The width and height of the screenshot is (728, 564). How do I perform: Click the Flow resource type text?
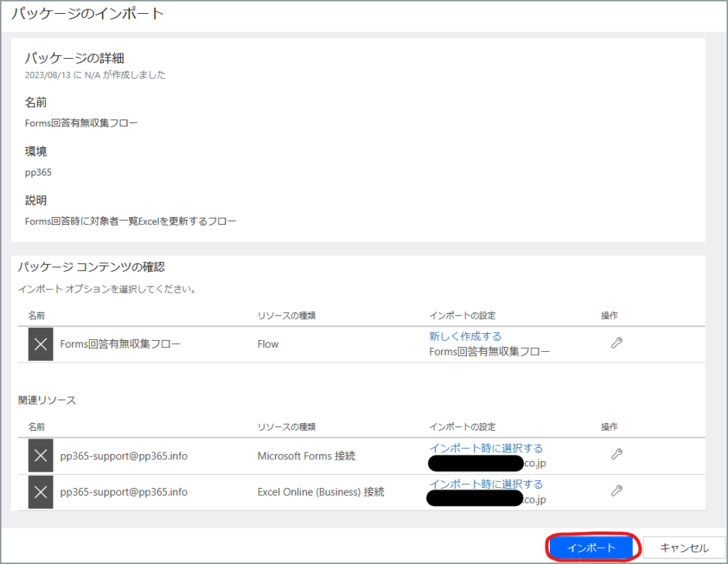(x=268, y=344)
